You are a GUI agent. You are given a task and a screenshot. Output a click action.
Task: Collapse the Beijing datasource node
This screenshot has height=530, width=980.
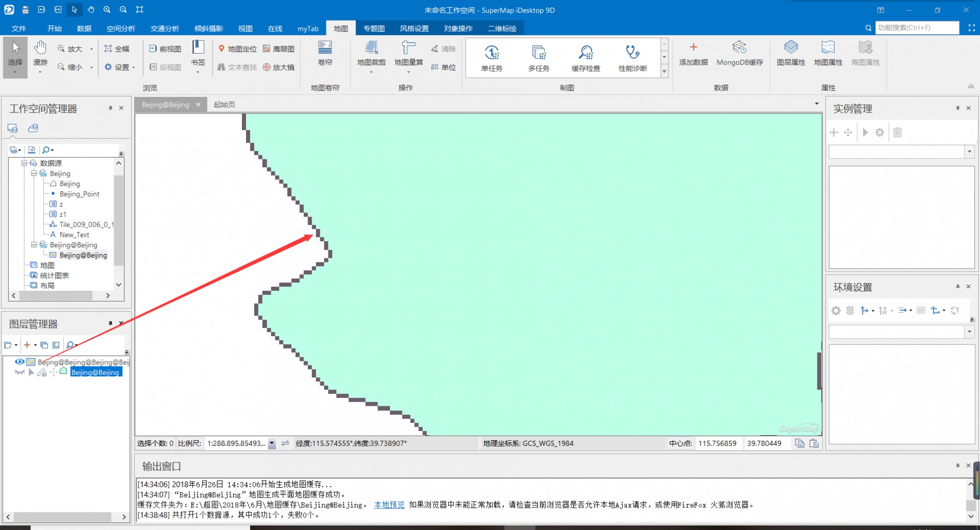click(34, 173)
